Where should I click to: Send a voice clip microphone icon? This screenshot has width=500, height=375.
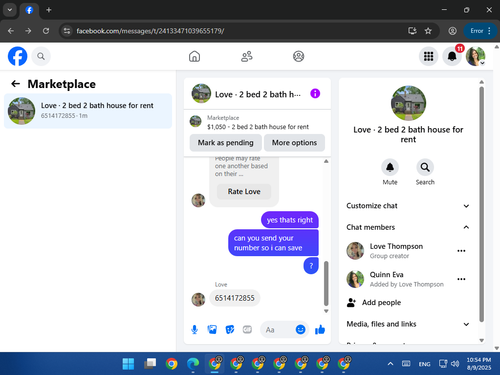pos(194,330)
